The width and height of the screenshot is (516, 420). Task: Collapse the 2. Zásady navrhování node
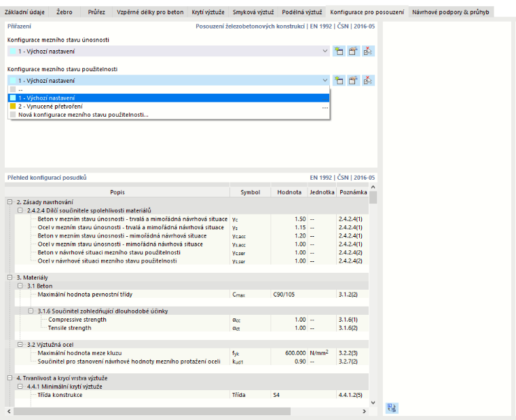[x=10, y=202]
